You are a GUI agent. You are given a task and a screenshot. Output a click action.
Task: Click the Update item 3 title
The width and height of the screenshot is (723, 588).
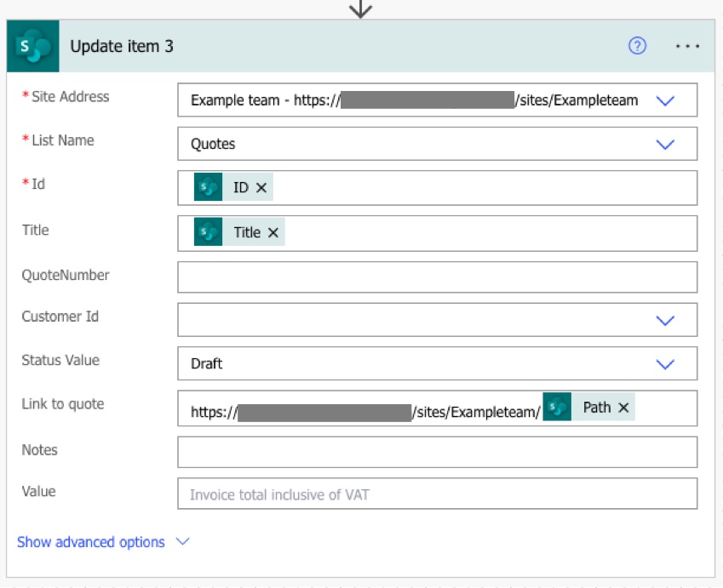click(x=122, y=47)
